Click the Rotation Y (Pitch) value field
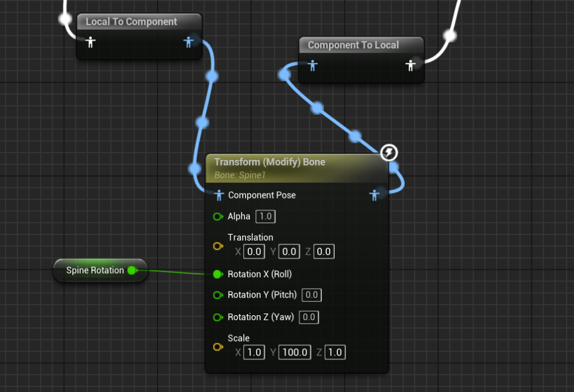The image size is (574, 392). click(x=311, y=295)
